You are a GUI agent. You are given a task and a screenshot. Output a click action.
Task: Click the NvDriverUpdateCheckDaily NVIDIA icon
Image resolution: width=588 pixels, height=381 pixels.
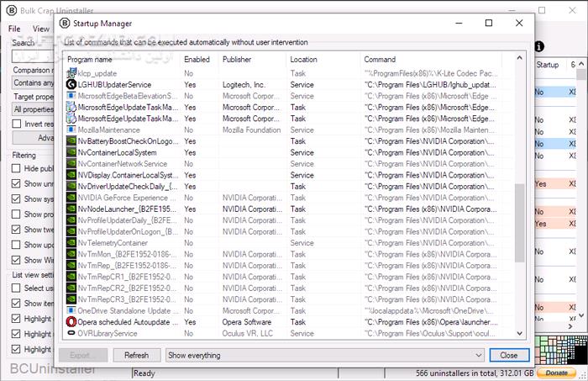pyautogui.click(x=71, y=186)
